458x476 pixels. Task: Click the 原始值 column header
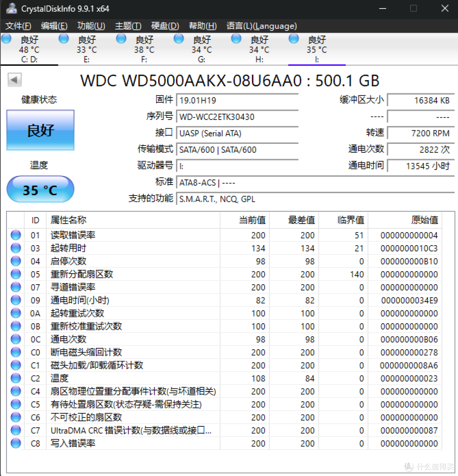[405, 220]
